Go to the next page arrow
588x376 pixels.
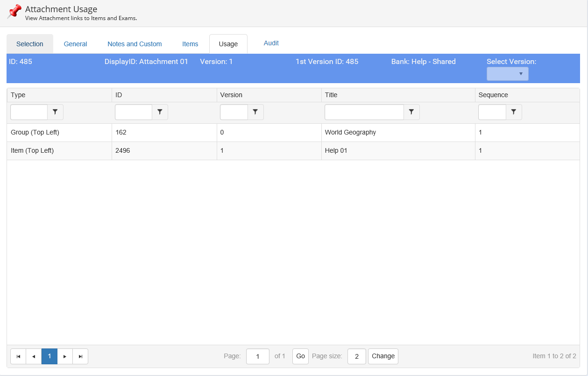pos(65,356)
